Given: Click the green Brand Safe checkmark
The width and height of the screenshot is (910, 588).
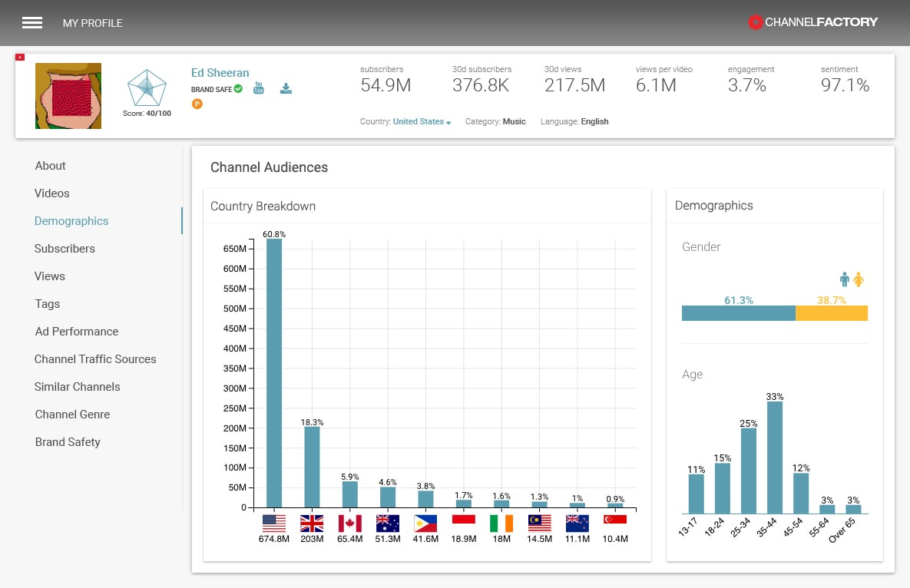Looking at the screenshot, I should pyautogui.click(x=238, y=89).
